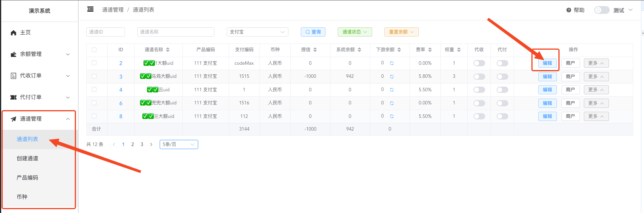Open the 测试 user dropdown arrow
The height and width of the screenshot is (213, 644).
click(631, 10)
